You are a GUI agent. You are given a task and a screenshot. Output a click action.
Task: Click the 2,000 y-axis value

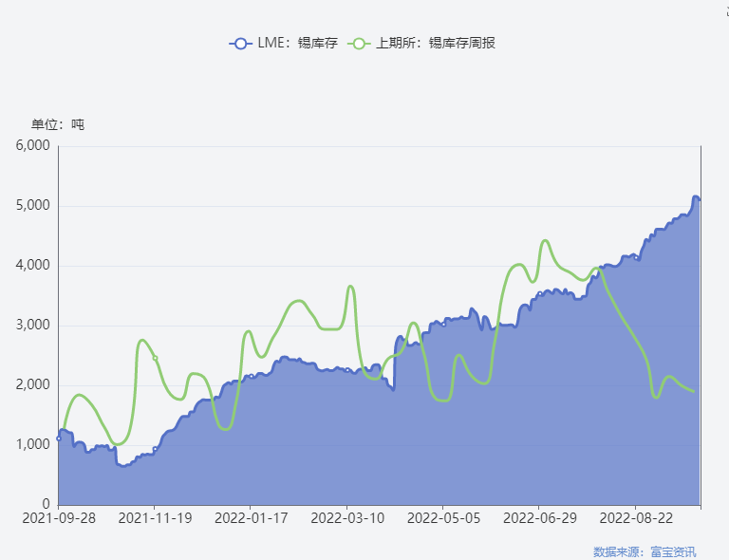[x=32, y=384]
